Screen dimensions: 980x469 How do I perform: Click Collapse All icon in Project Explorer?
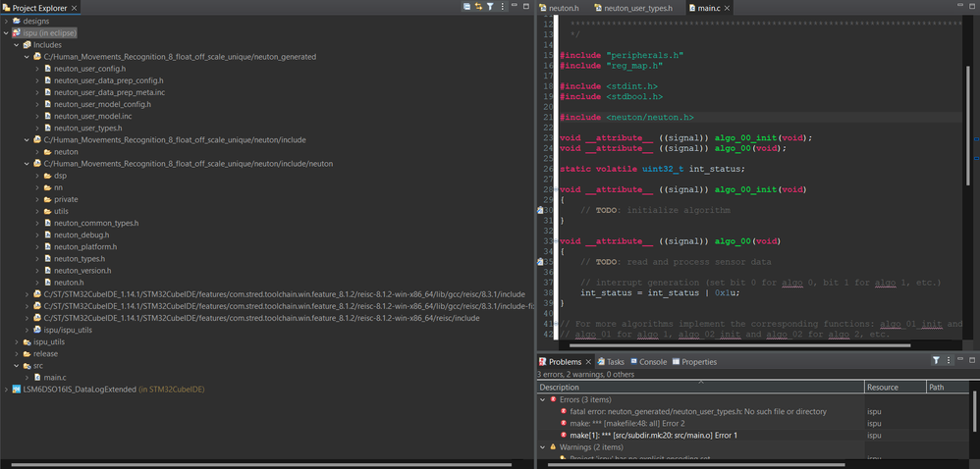(466, 6)
